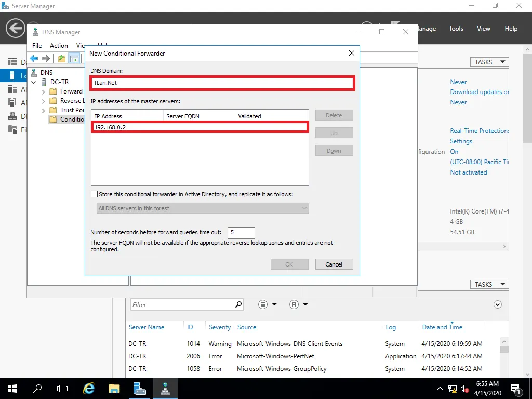
Task: Expand the Forward Lookup Zones node
Action: tap(44, 91)
